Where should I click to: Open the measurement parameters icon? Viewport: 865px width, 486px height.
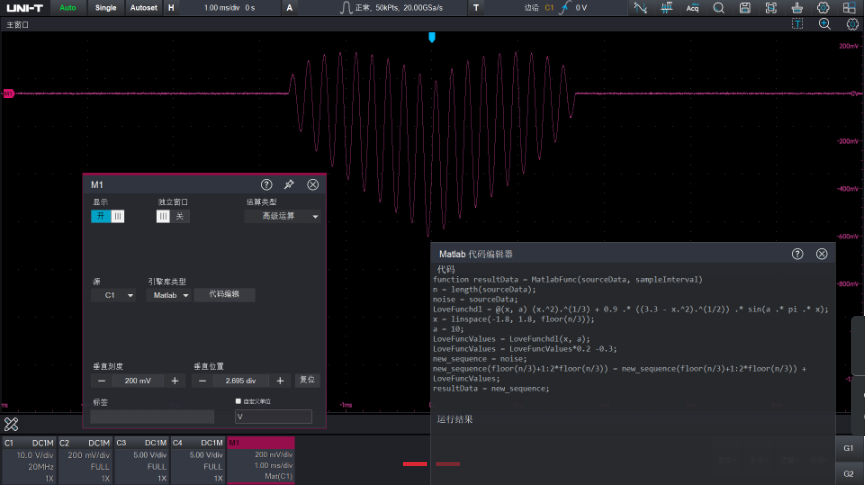coord(666,8)
